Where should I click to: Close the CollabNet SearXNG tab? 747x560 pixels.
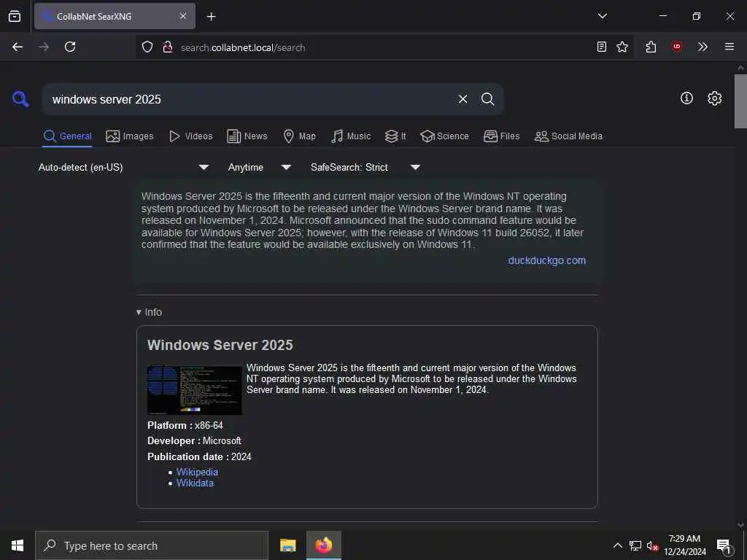click(183, 16)
